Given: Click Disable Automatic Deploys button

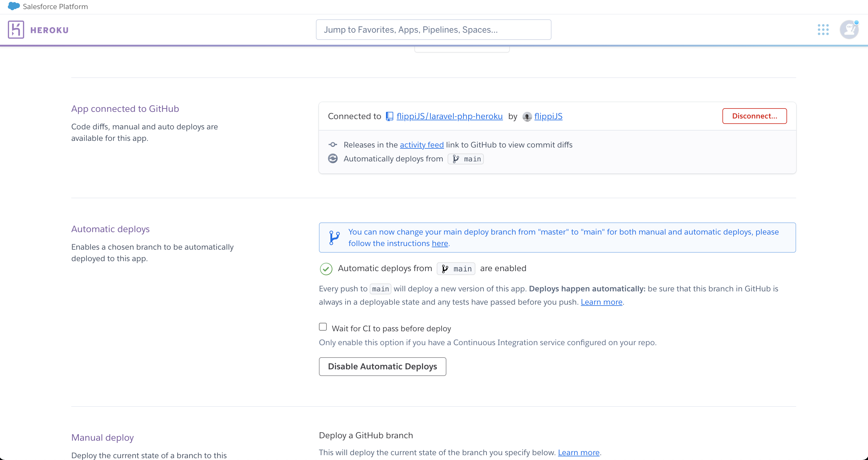Looking at the screenshot, I should pos(382,367).
